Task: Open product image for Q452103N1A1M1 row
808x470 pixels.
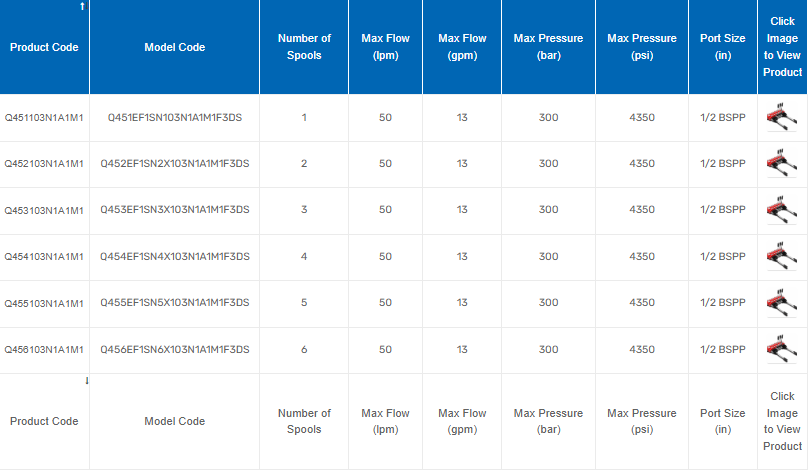Action: coord(782,163)
